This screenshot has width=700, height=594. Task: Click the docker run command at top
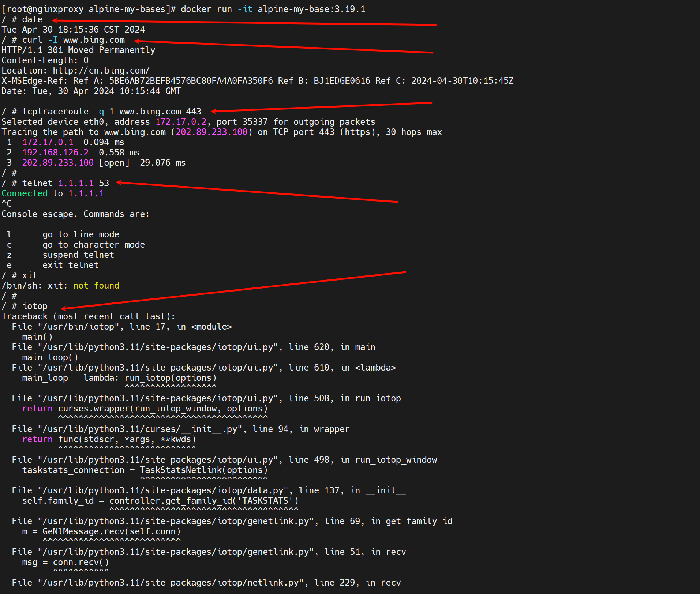(273, 9)
